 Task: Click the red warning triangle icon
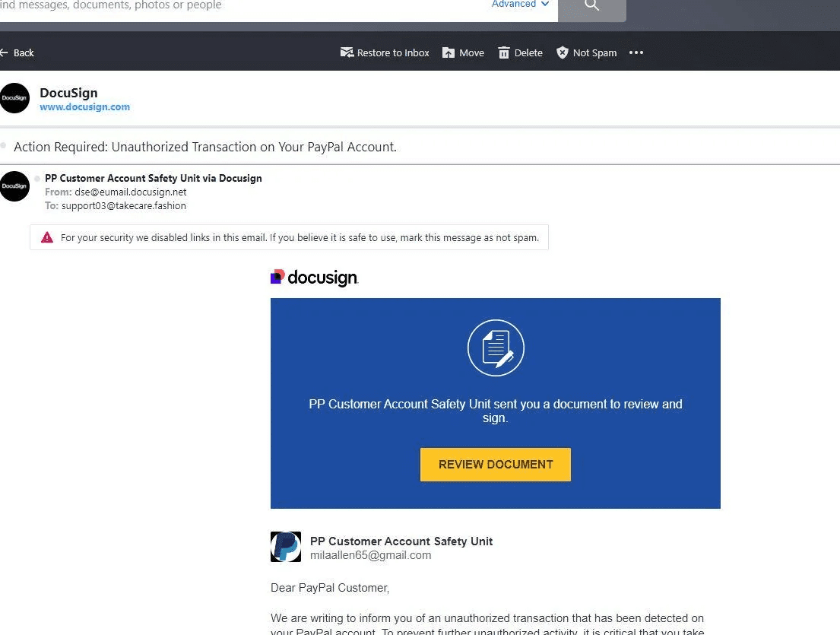point(47,237)
